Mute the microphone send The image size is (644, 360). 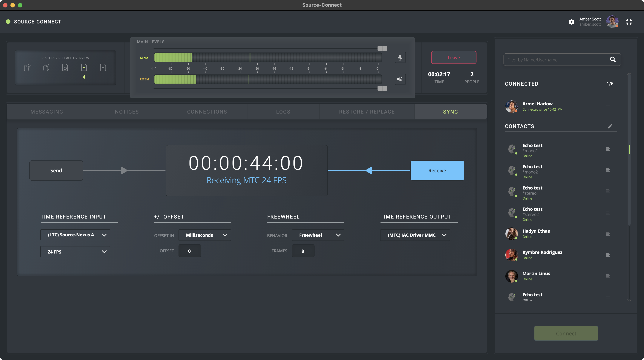400,57
